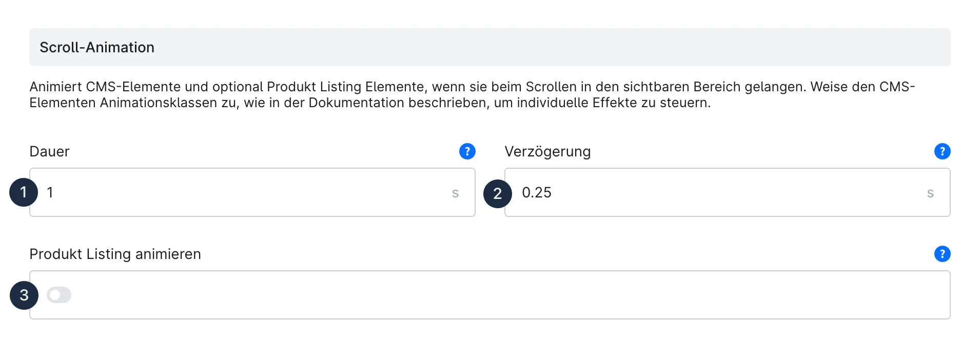Image resolution: width=980 pixels, height=360 pixels.
Task: Click the numbered badge 3 marker
Action: click(x=24, y=295)
